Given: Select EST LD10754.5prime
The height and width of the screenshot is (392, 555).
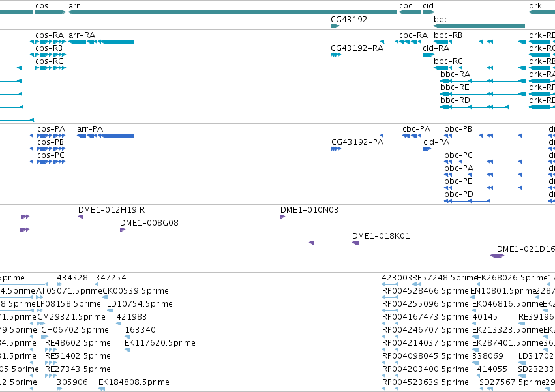Looking at the screenshot, I should click(x=110, y=310).
